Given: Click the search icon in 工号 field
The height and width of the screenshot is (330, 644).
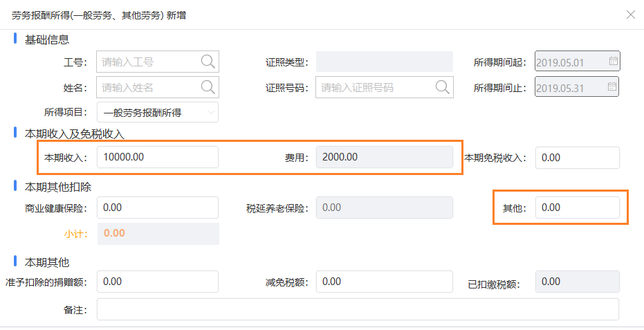Looking at the screenshot, I should click(x=208, y=62).
